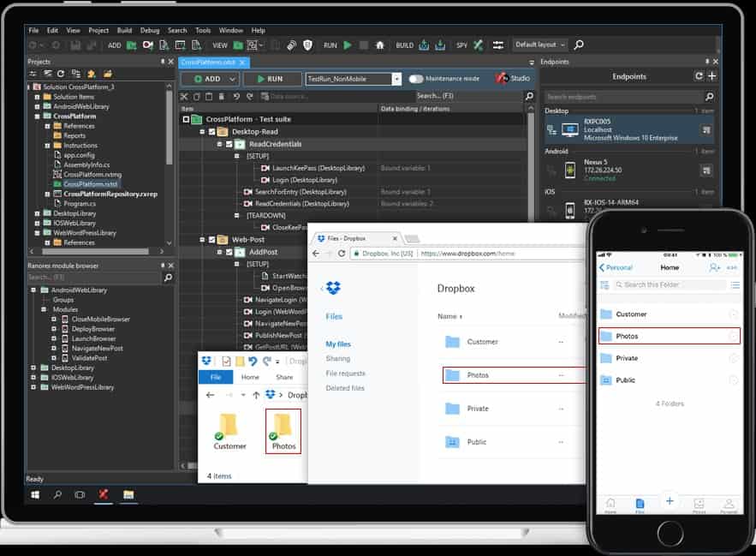The image size is (756, 556).
Task: Click the green RUN button in test suite
Action: tap(271, 79)
